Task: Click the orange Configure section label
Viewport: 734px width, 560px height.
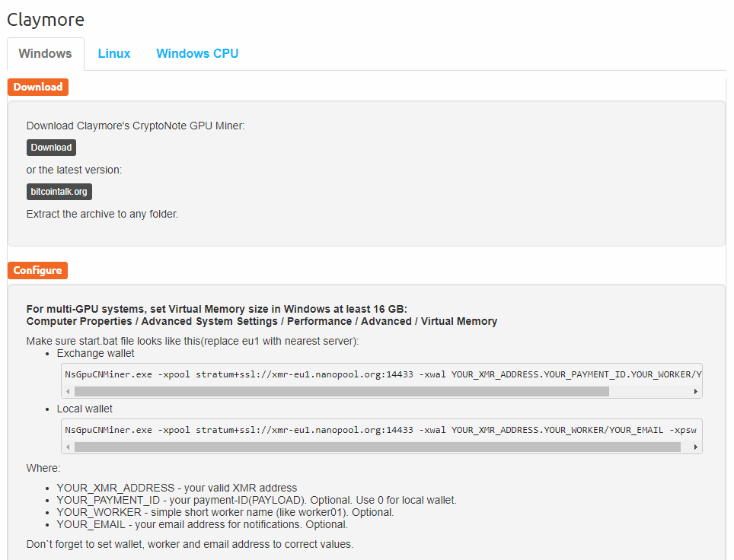Action: click(37, 270)
